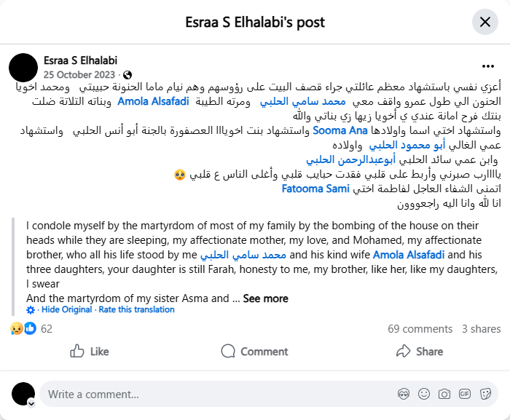View the 3 shares

(481, 329)
